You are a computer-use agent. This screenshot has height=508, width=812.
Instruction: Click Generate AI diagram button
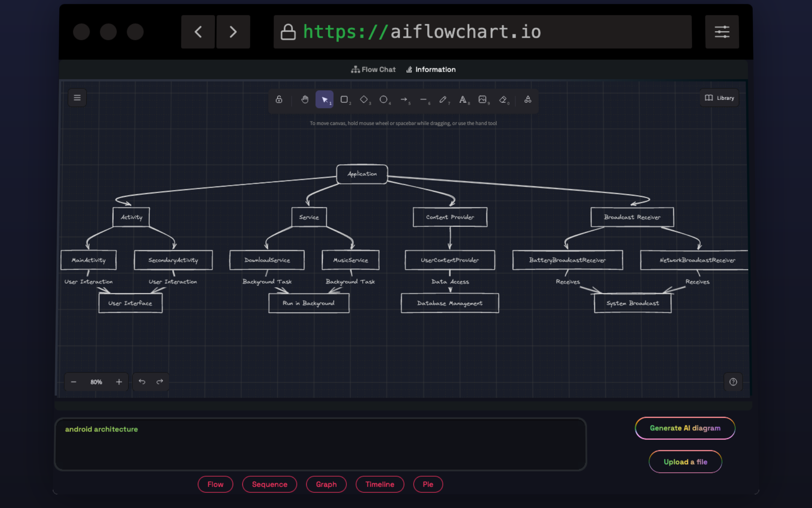[685, 428]
